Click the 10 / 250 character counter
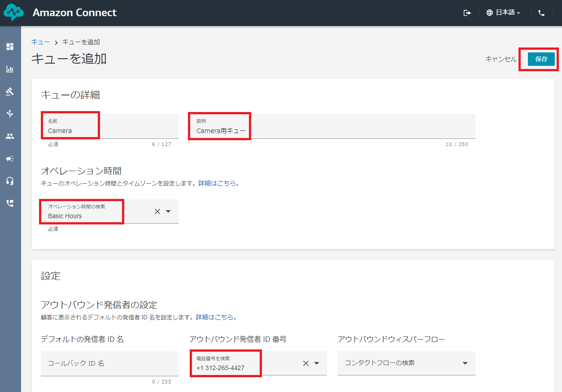Viewport: 562px width, 392px height. click(457, 144)
